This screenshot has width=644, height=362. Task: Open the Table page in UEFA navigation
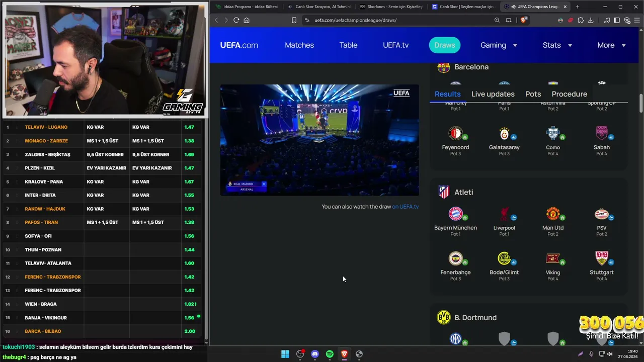(x=348, y=45)
